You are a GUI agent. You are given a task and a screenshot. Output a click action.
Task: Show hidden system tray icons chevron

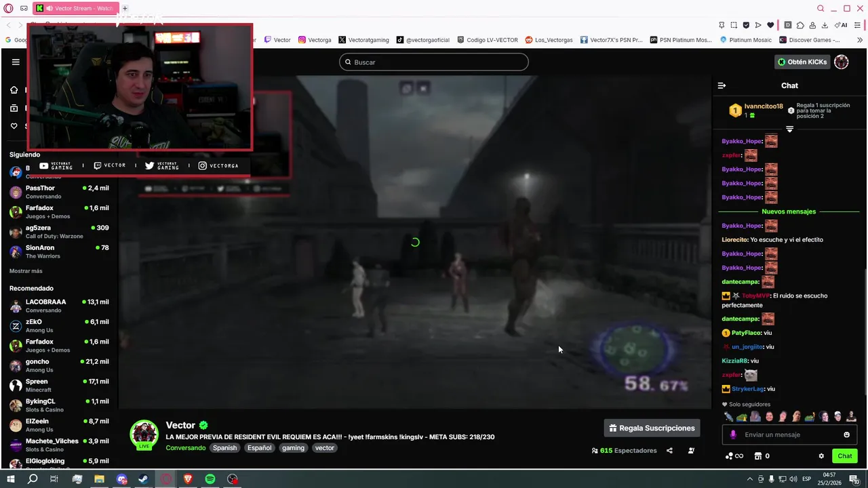750,479
